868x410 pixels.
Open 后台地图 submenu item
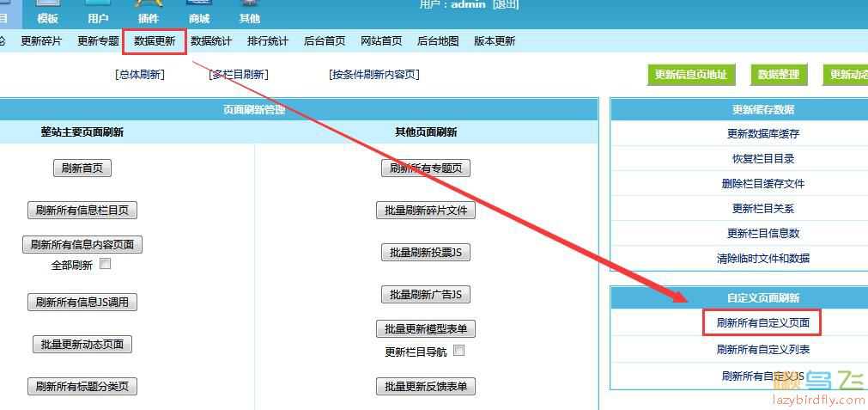438,41
